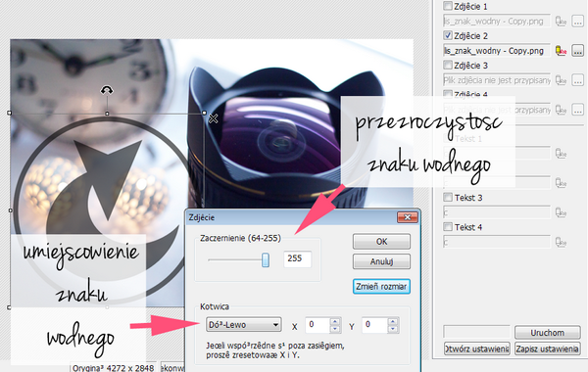Click the edit icon beside Zdjęcie 2 filename
The image size is (588, 372).
[561, 51]
